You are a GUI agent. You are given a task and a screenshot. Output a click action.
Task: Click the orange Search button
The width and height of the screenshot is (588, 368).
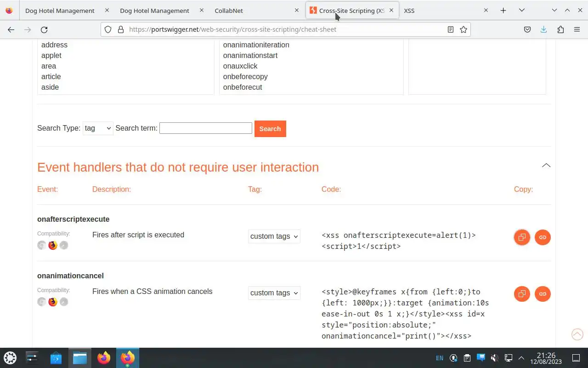[270, 129]
